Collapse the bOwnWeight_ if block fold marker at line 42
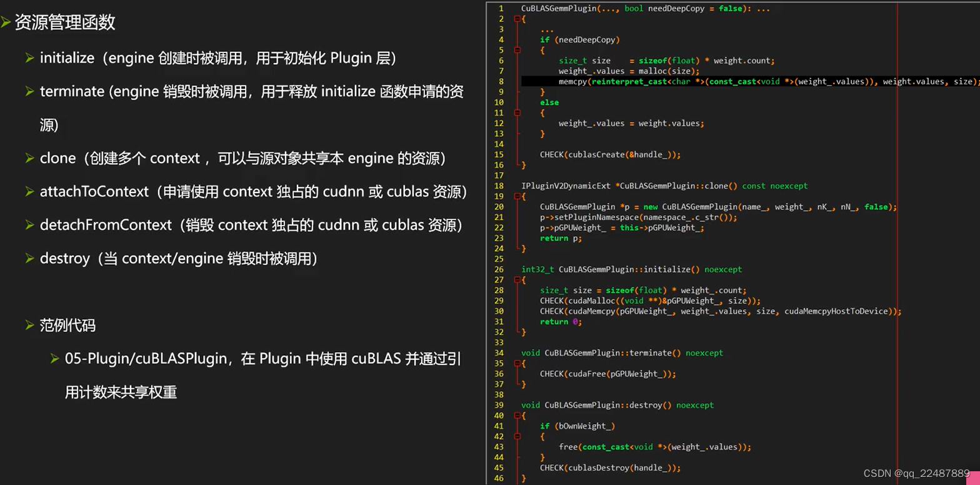The width and height of the screenshot is (980, 485). pyautogui.click(x=517, y=436)
